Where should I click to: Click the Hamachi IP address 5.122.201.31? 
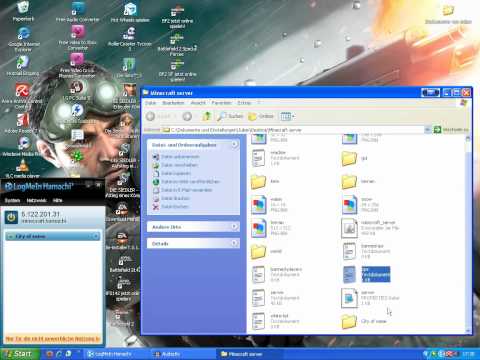click(x=40, y=214)
